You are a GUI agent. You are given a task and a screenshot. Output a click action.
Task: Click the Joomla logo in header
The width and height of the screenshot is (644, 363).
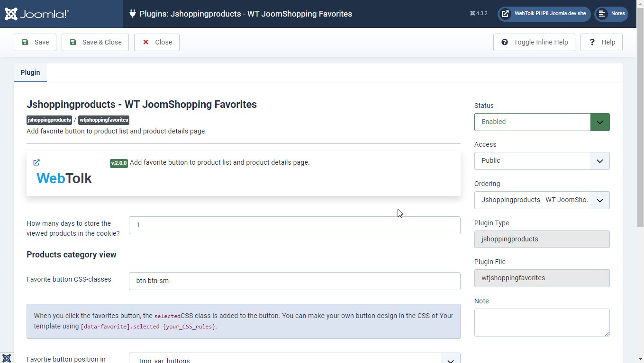pos(36,14)
